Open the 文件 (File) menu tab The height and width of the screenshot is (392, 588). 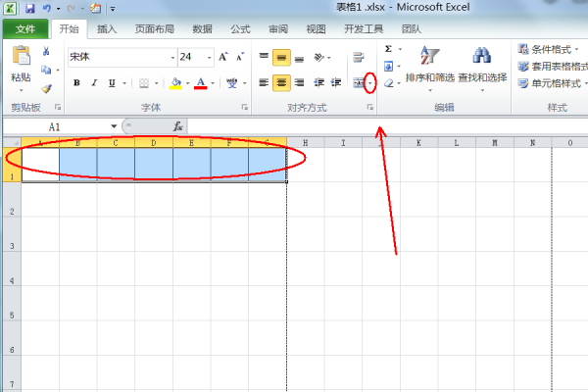click(24, 29)
